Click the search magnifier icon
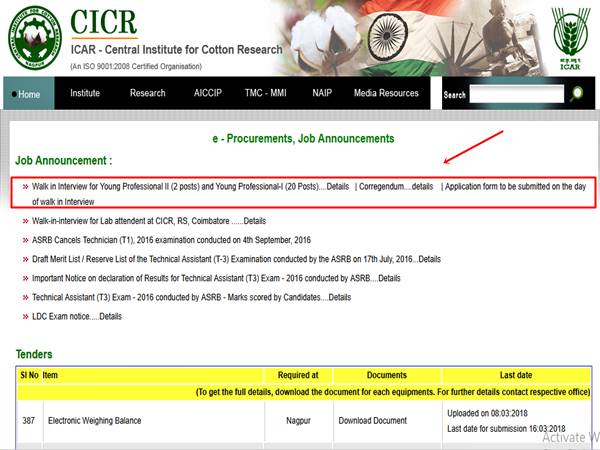 tap(577, 93)
